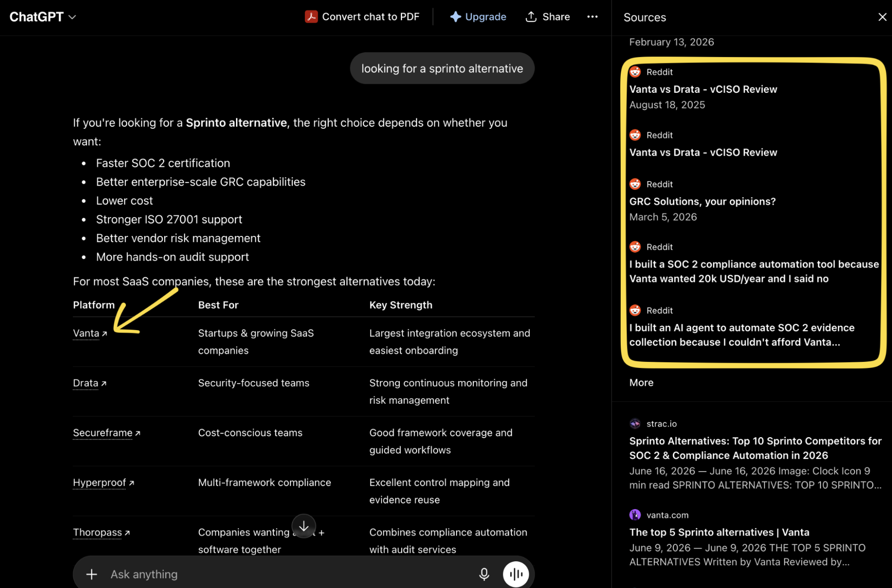Click the bullet 'Stronger ISO 27001 support'
The image size is (892, 588).
point(169,219)
